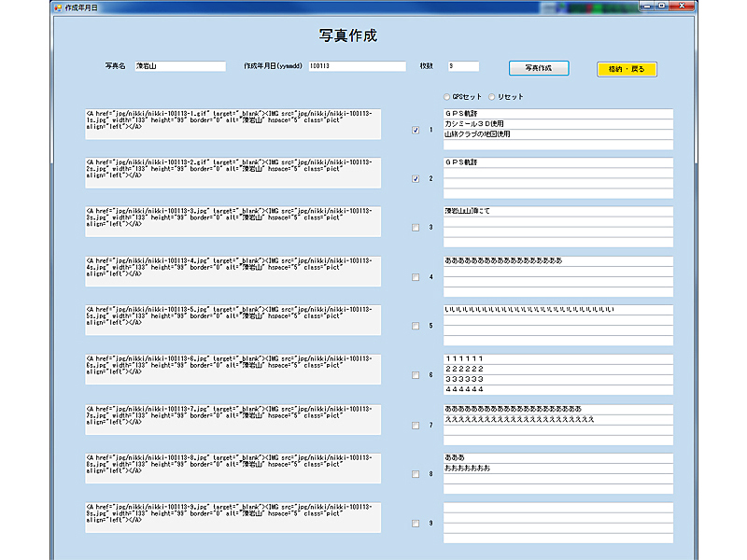Uncheck checkbox for row 2
The width and height of the screenshot is (747, 560).
[x=416, y=178]
